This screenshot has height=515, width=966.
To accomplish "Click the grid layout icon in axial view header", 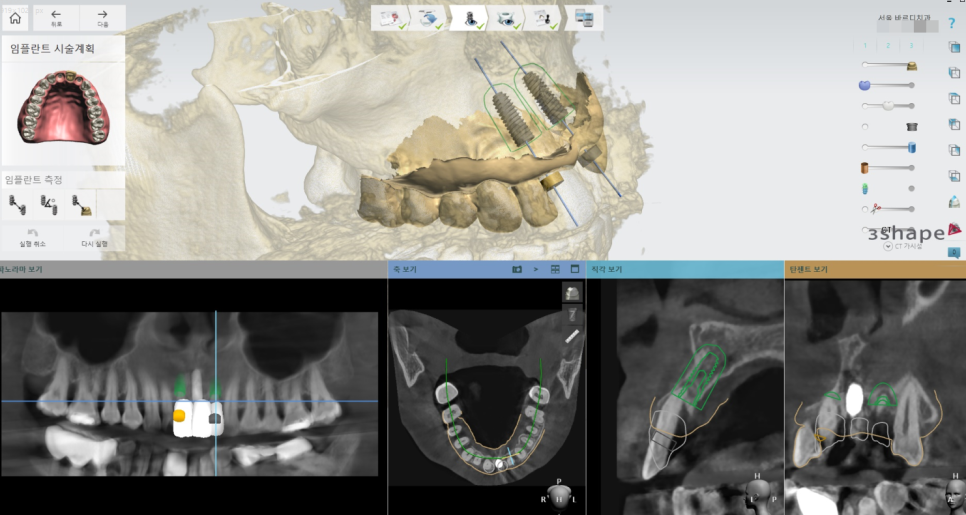I will (x=555, y=269).
